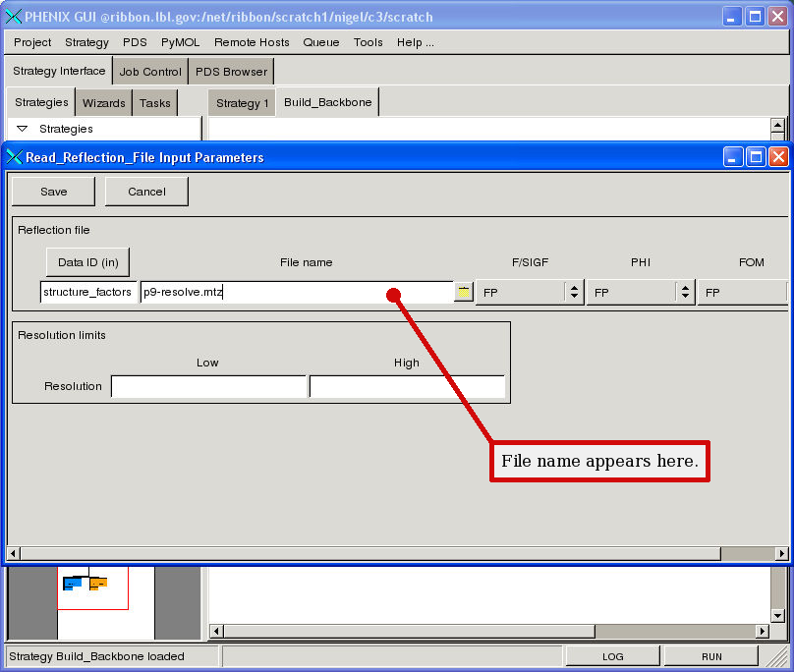Click the blue node in the strategy overview
This screenshot has width=794, height=672.
(73, 584)
